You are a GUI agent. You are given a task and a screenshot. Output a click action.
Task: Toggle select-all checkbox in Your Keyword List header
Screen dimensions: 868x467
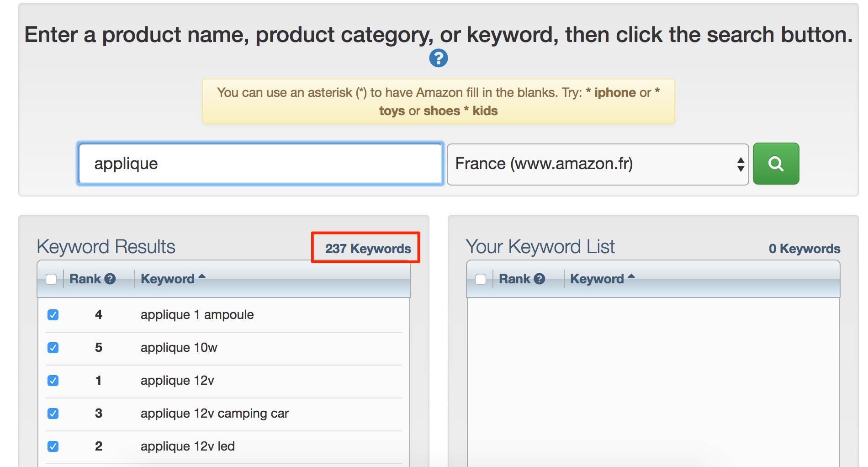click(x=481, y=279)
